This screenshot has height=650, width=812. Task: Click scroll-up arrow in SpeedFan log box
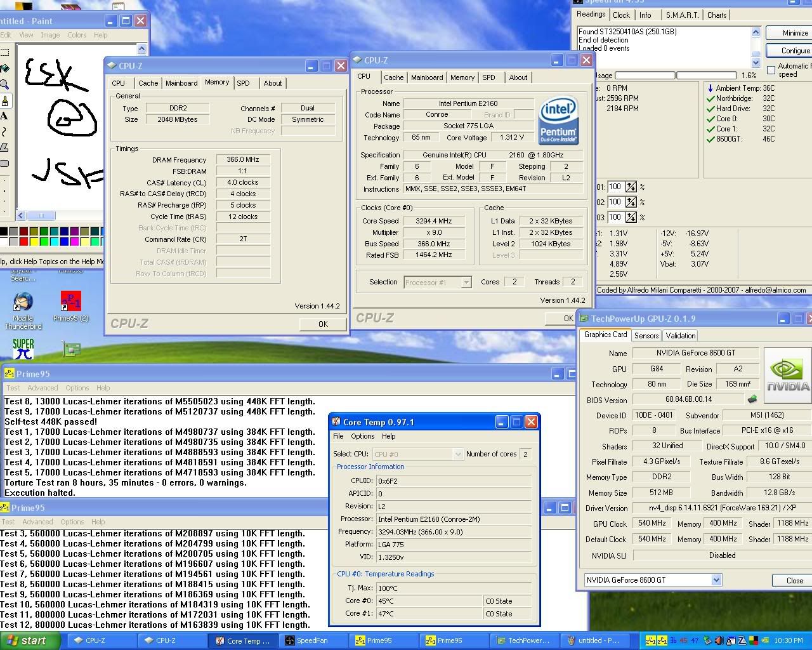point(756,32)
